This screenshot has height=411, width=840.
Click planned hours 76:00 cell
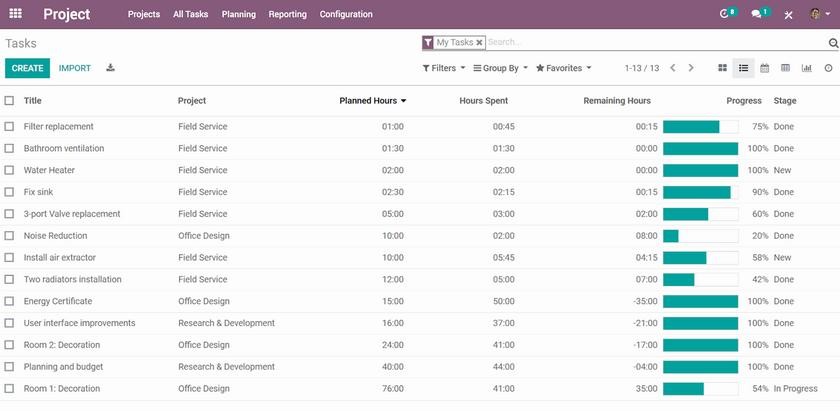pyautogui.click(x=393, y=388)
